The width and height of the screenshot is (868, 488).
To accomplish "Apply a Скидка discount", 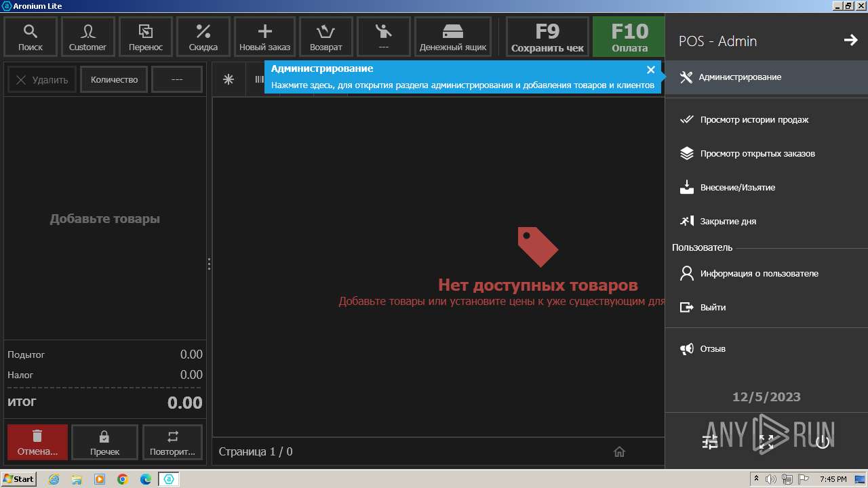I will point(203,37).
